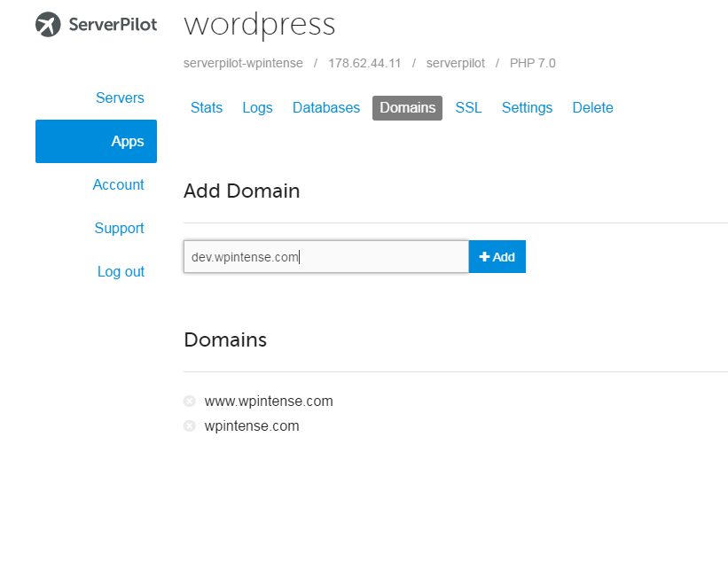Open the Logs tab
728x585 pixels.
pyautogui.click(x=257, y=107)
